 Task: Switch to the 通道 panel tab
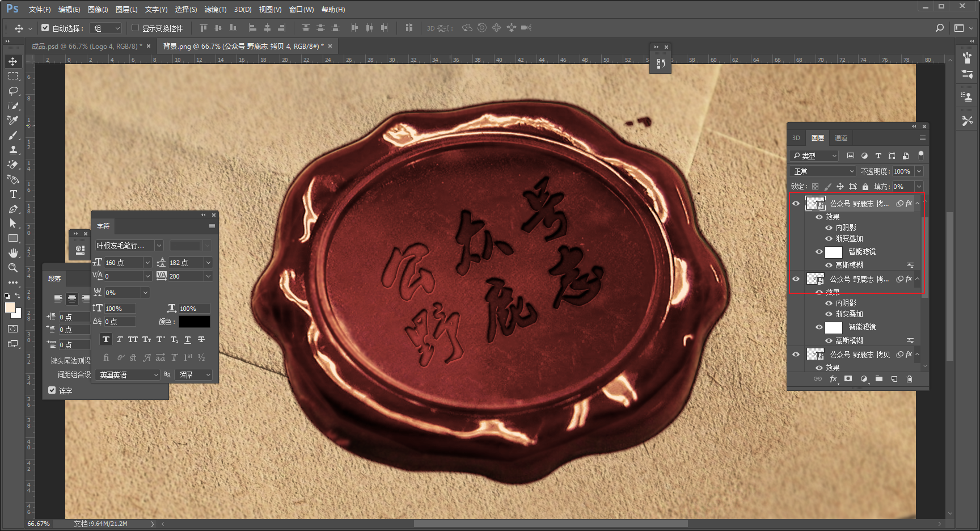click(841, 138)
